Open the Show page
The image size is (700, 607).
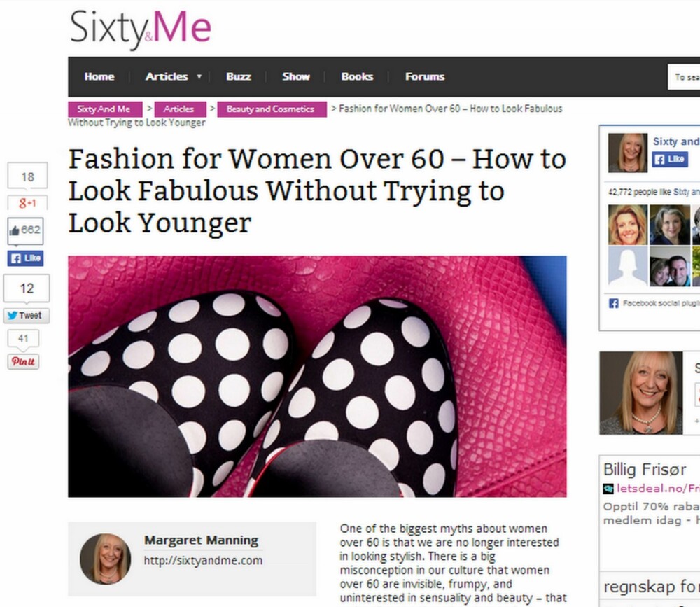coord(296,76)
